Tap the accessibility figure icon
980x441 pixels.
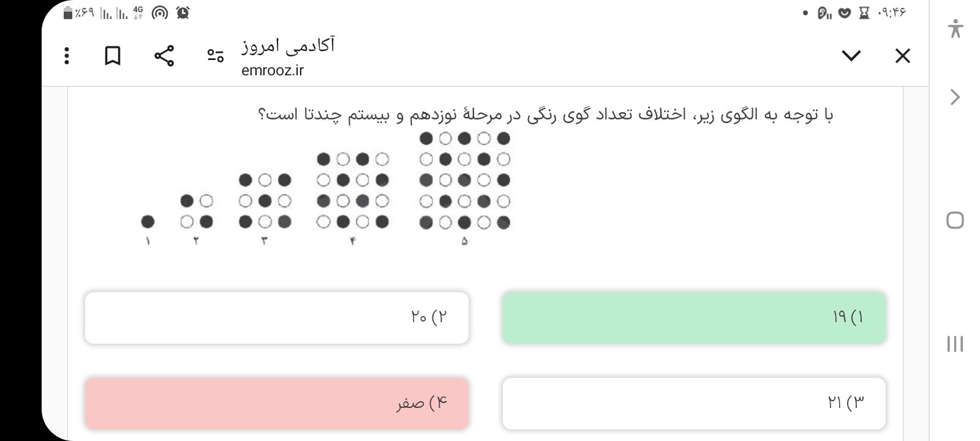(955, 29)
